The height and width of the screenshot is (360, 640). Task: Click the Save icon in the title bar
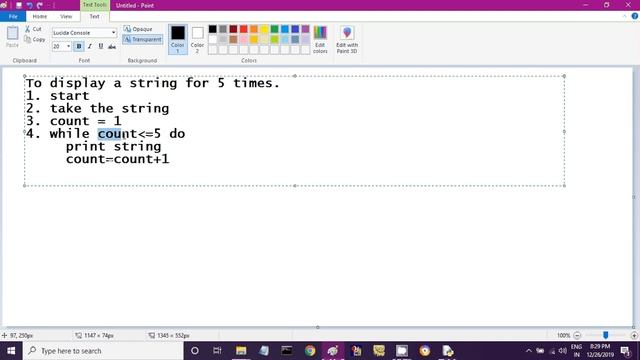click(19, 5)
